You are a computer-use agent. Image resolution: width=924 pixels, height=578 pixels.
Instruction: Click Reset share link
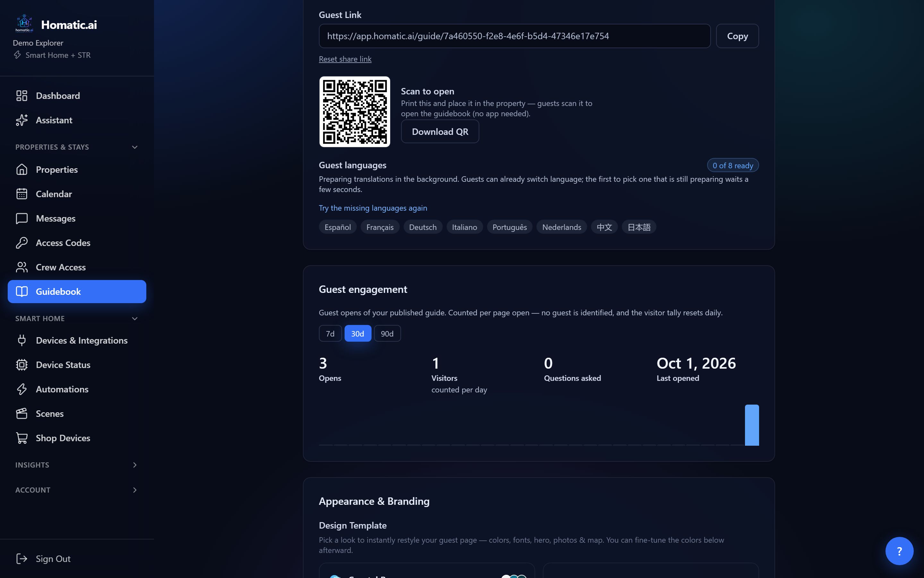point(345,59)
